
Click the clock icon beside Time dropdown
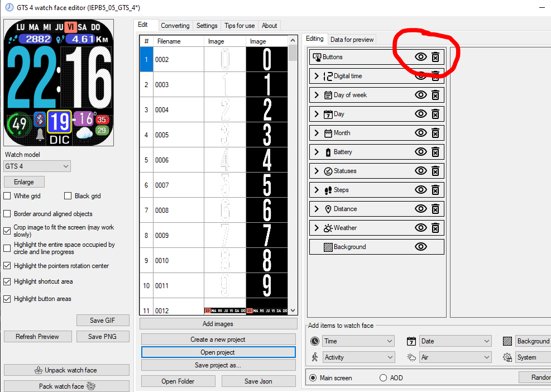(x=315, y=341)
